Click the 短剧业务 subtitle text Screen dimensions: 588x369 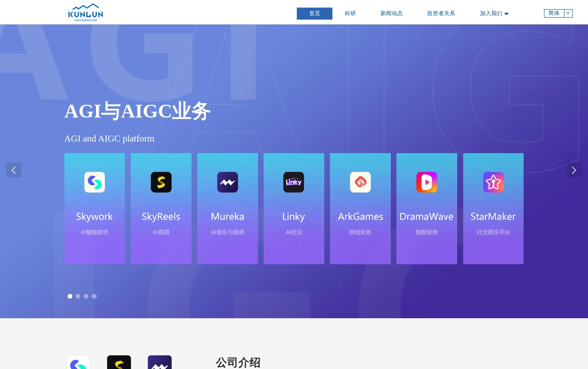tap(427, 232)
